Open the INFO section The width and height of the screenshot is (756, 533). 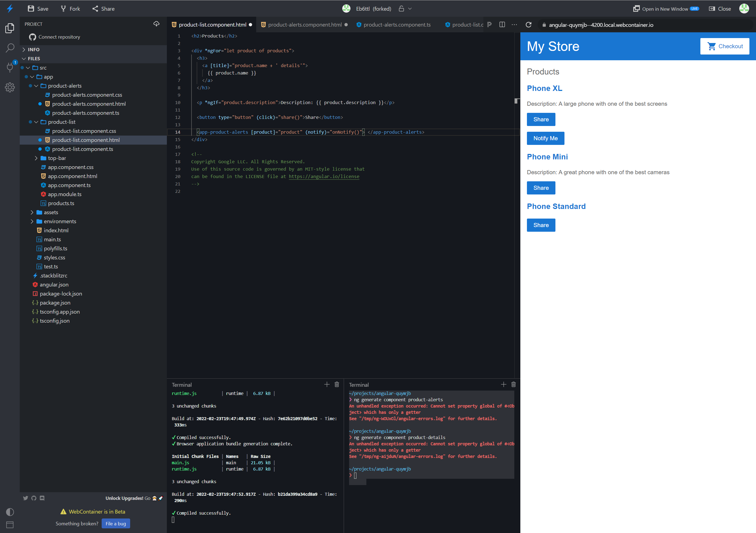(32, 49)
